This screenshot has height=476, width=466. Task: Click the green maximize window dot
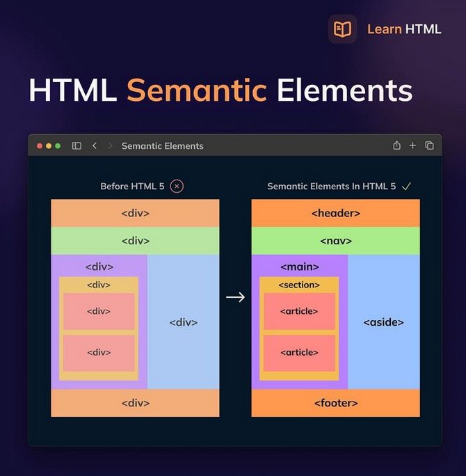(58, 146)
